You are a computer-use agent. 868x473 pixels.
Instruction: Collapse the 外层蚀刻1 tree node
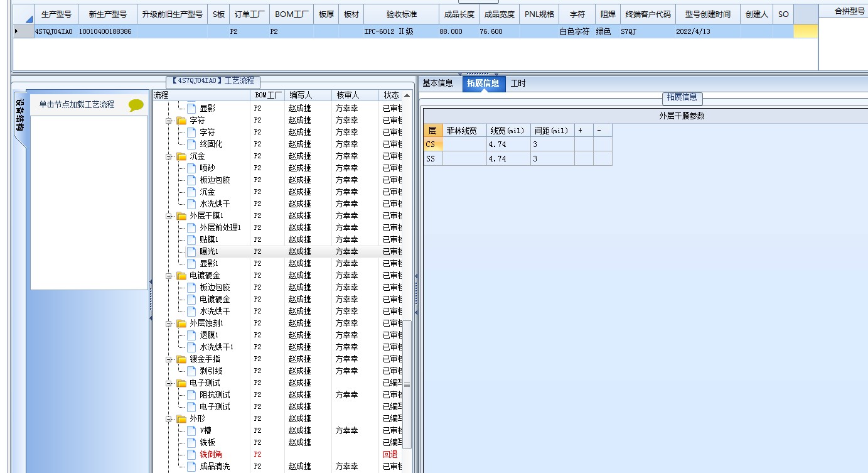tap(169, 323)
